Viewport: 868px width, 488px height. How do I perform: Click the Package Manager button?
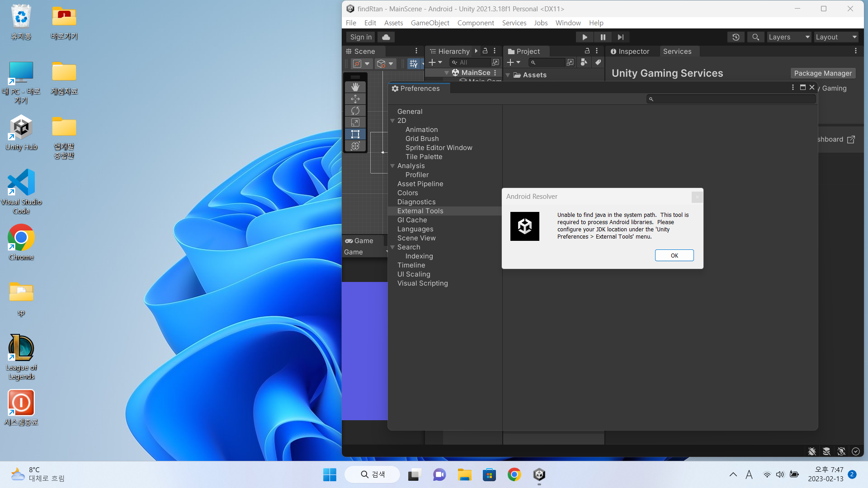tap(823, 73)
